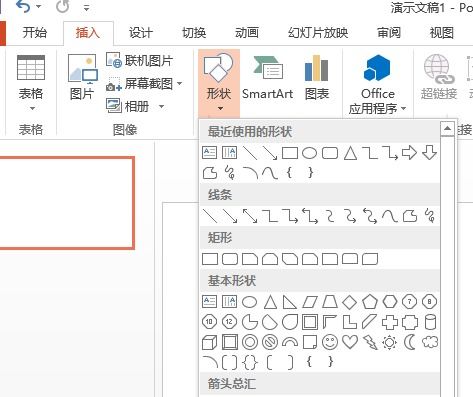
Task: Pick the lightning bolt shape
Action: click(370, 342)
